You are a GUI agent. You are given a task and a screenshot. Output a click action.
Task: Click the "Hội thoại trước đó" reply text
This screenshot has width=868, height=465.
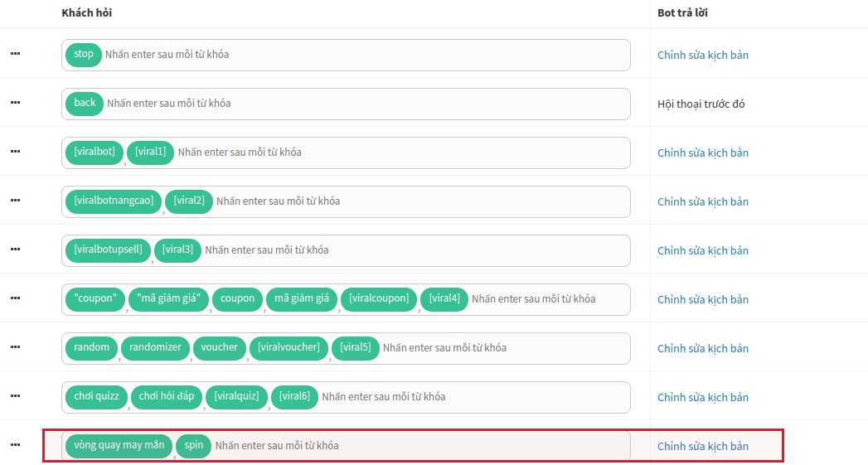point(701,104)
